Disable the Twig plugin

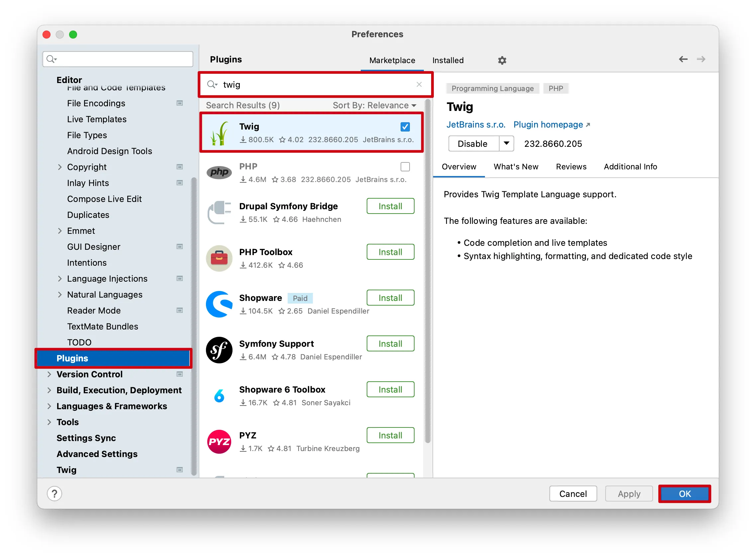(x=473, y=143)
